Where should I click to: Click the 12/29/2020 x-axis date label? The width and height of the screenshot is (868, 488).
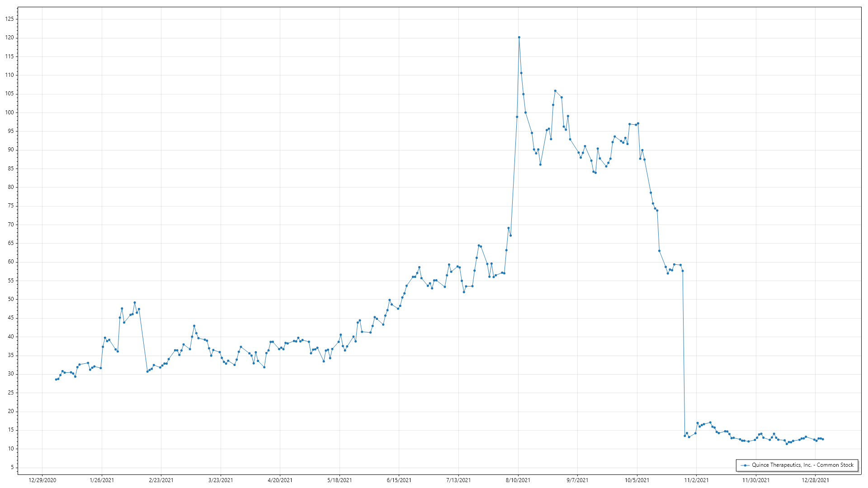pos(42,480)
